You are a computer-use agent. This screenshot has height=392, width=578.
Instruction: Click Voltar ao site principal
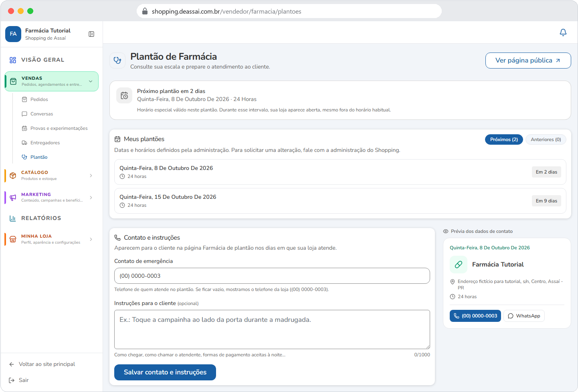47,364
